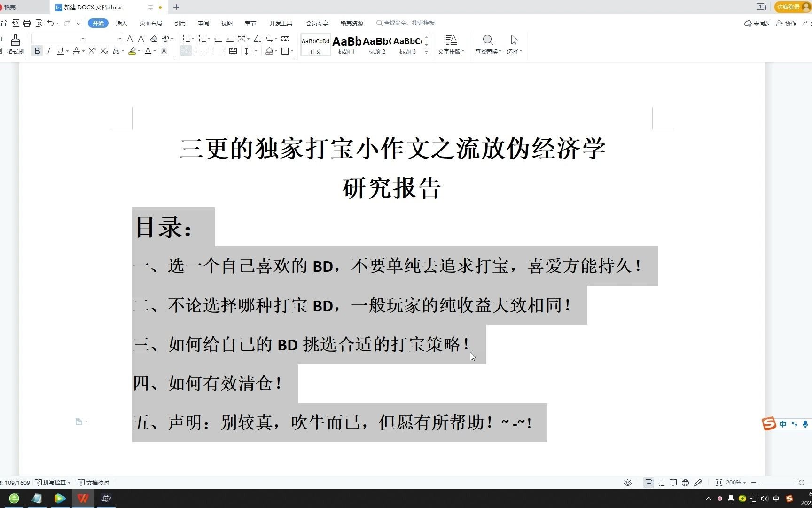Apply the 标题 2 heading style
Viewport: 812px width, 508px height.
coord(377,45)
